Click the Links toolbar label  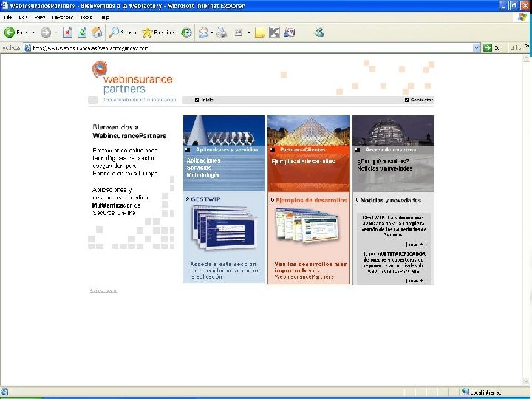pyautogui.click(x=516, y=48)
